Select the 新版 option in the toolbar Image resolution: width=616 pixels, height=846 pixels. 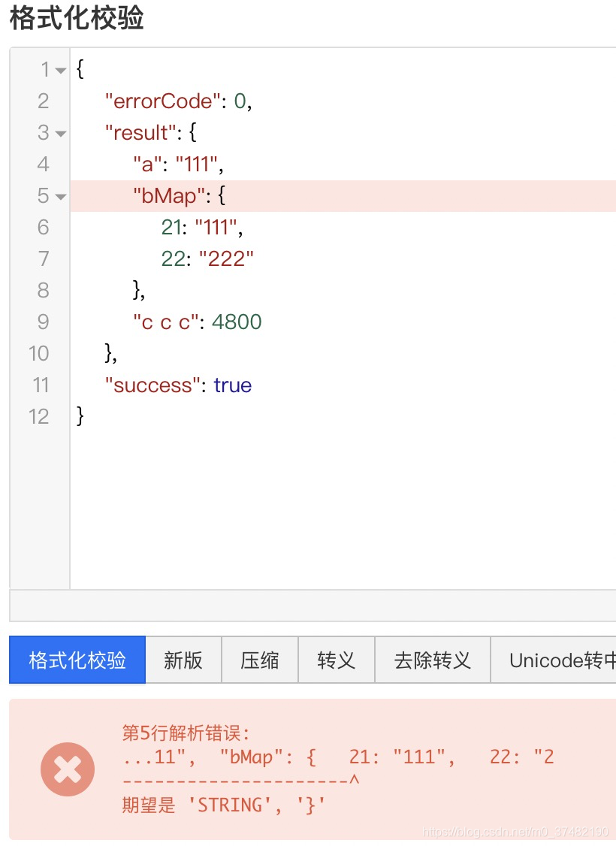click(183, 659)
